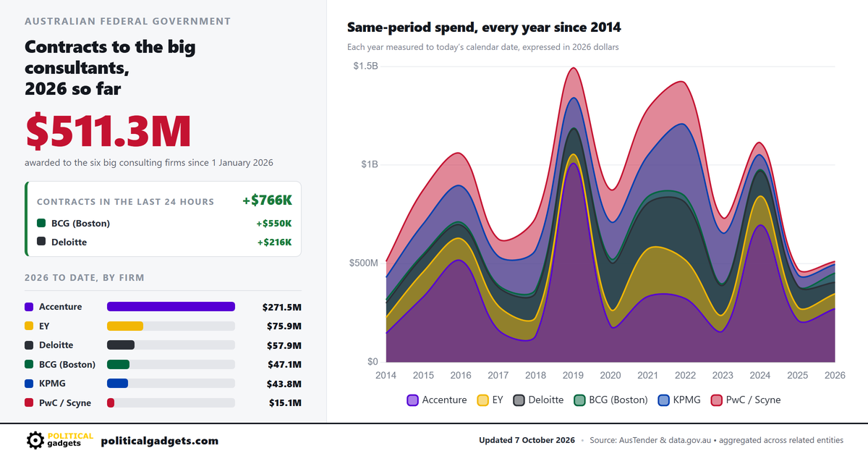The height and width of the screenshot is (456, 868).
Task: Toggle PwC / Scyne legend series
Action: click(746, 400)
